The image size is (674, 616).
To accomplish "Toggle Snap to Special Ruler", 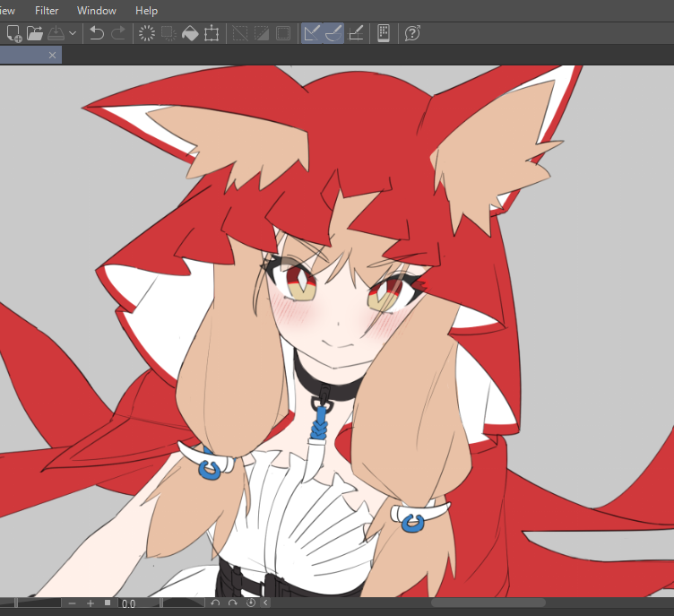I will pos(333,33).
